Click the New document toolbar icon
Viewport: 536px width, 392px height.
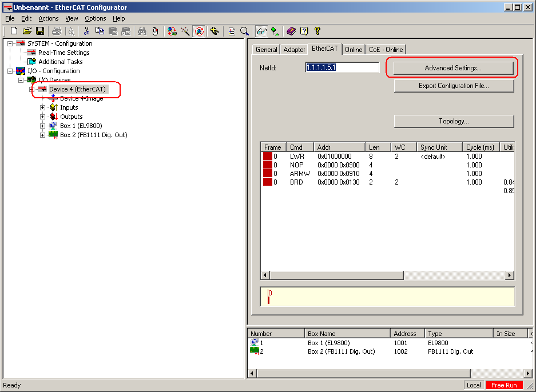coord(14,31)
